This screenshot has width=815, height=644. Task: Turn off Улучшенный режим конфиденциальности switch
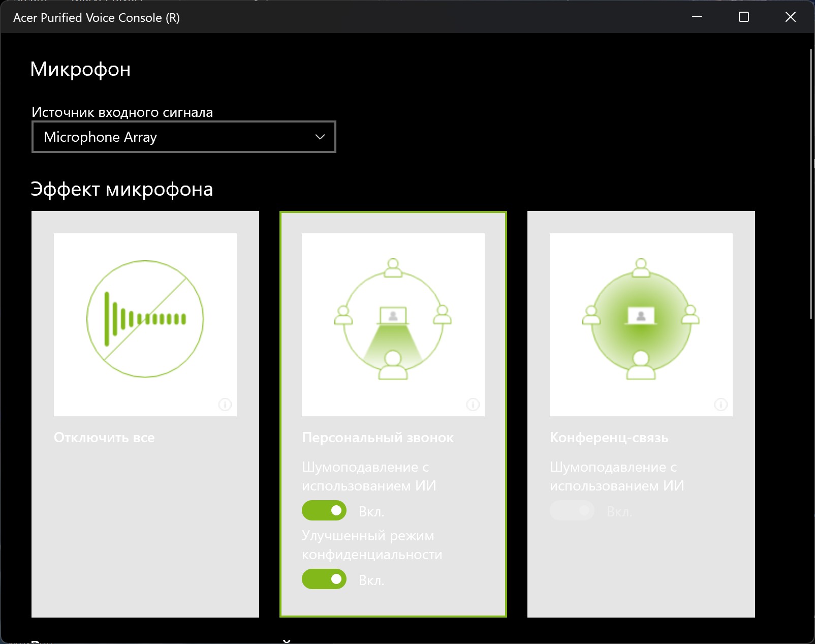pos(324,579)
